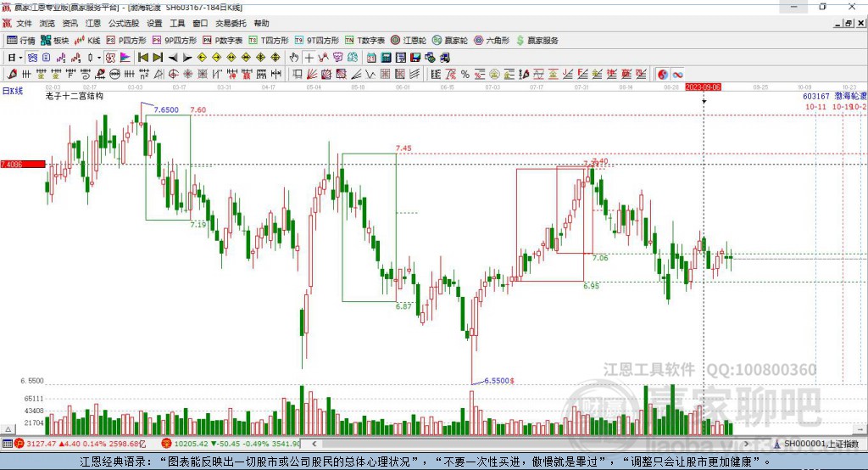The image size is (868, 470).
Task: Open the 六角形 hexagon tool
Action: (492, 41)
